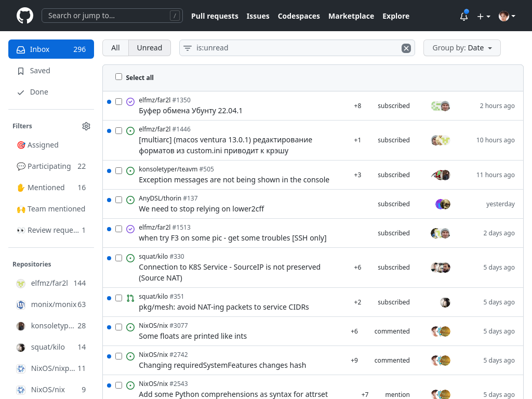The height and width of the screenshot is (399, 532).
Task: Check the box for thorin #137 notification
Action: (118, 200)
